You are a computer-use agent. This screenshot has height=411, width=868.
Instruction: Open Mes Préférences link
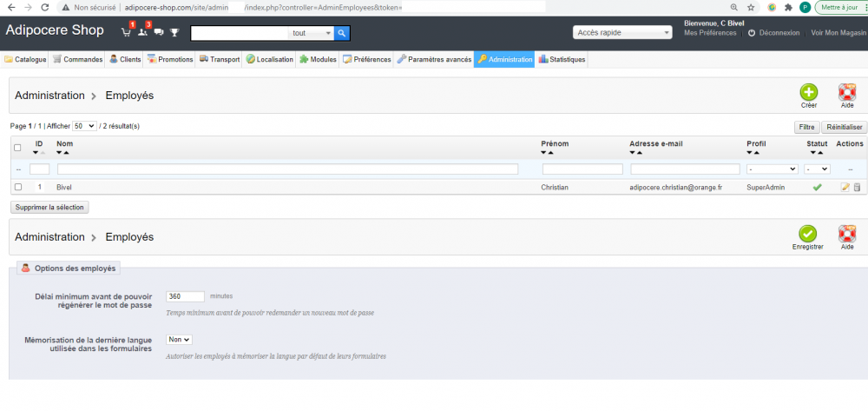pos(710,33)
